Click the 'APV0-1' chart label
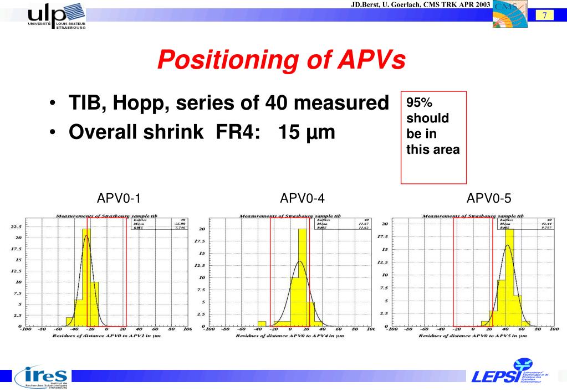 (119, 198)
